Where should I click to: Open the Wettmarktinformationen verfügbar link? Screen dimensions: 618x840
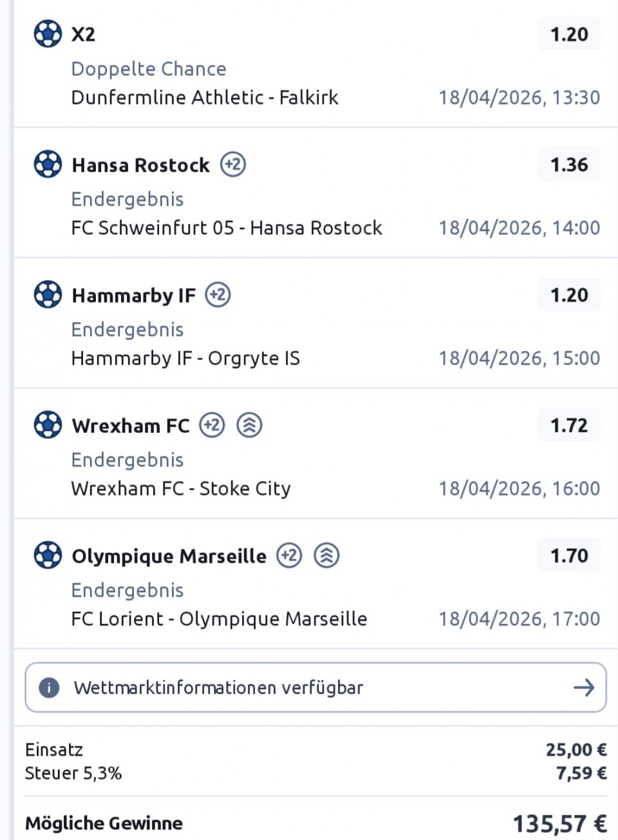(x=218, y=687)
